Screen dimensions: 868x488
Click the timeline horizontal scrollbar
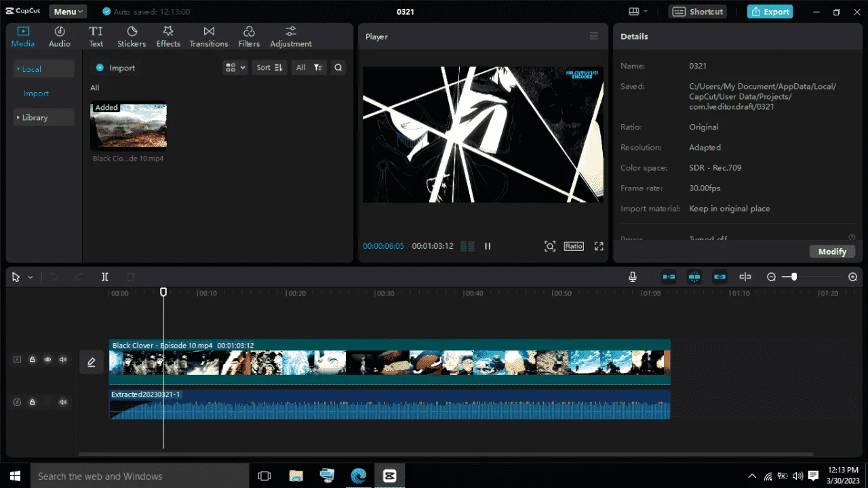[446, 454]
